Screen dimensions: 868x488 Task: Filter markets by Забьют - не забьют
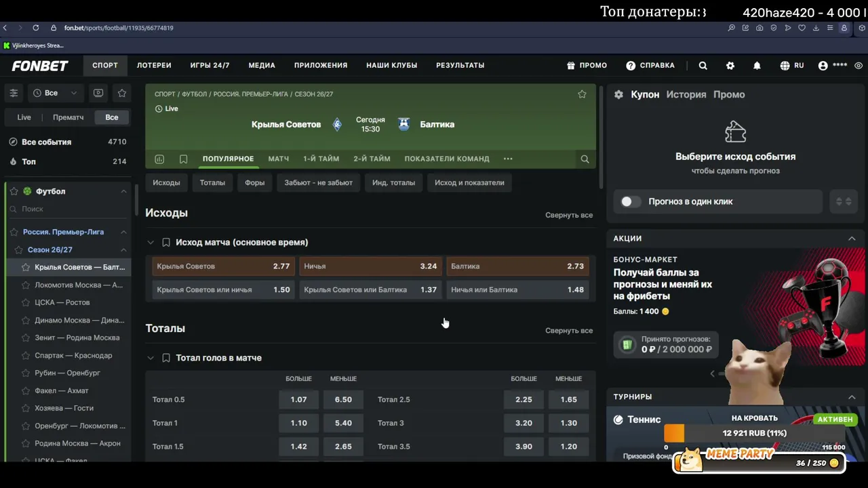[x=318, y=182]
